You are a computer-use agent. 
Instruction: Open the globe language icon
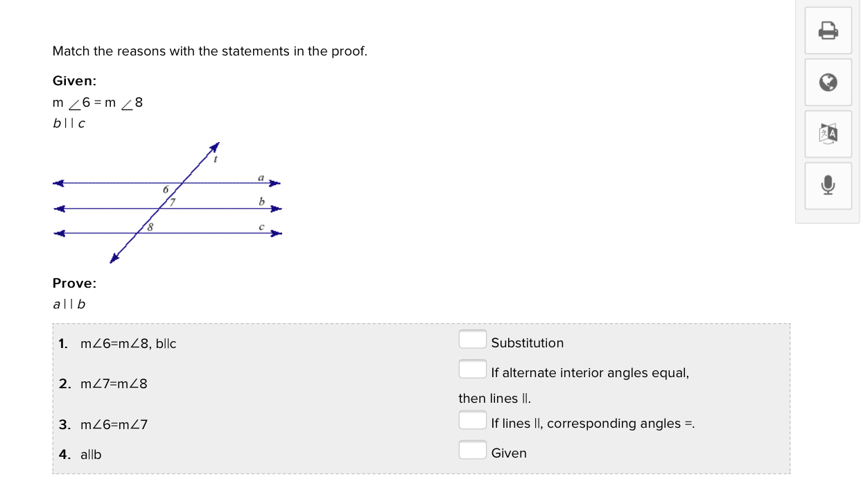[828, 82]
